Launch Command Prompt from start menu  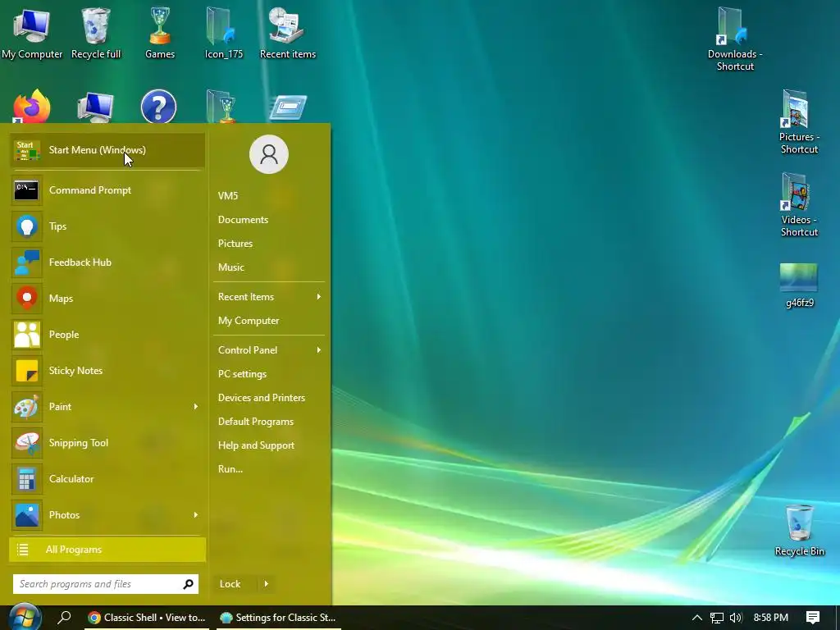(107, 190)
